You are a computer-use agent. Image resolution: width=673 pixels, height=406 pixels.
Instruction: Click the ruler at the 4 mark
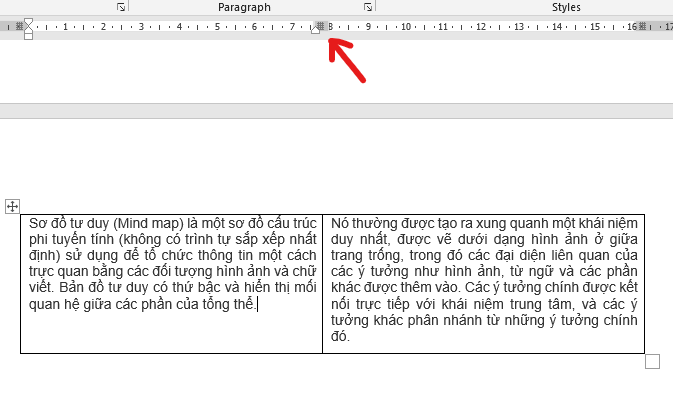click(x=179, y=27)
